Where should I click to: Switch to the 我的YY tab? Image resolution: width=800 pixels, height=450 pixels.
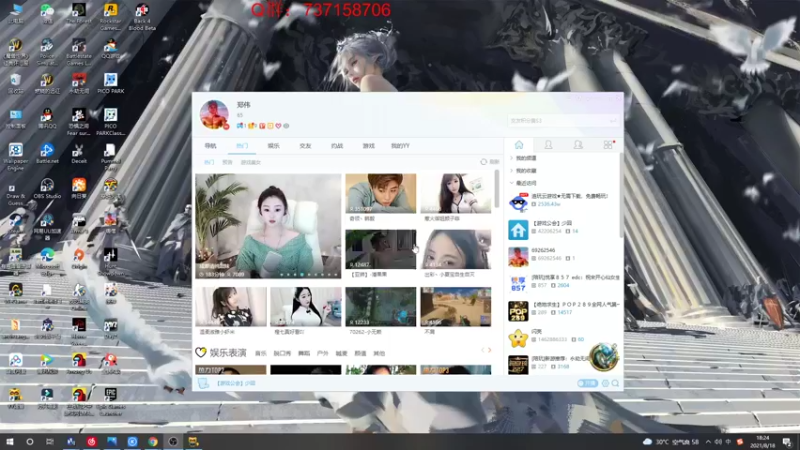coord(400,146)
